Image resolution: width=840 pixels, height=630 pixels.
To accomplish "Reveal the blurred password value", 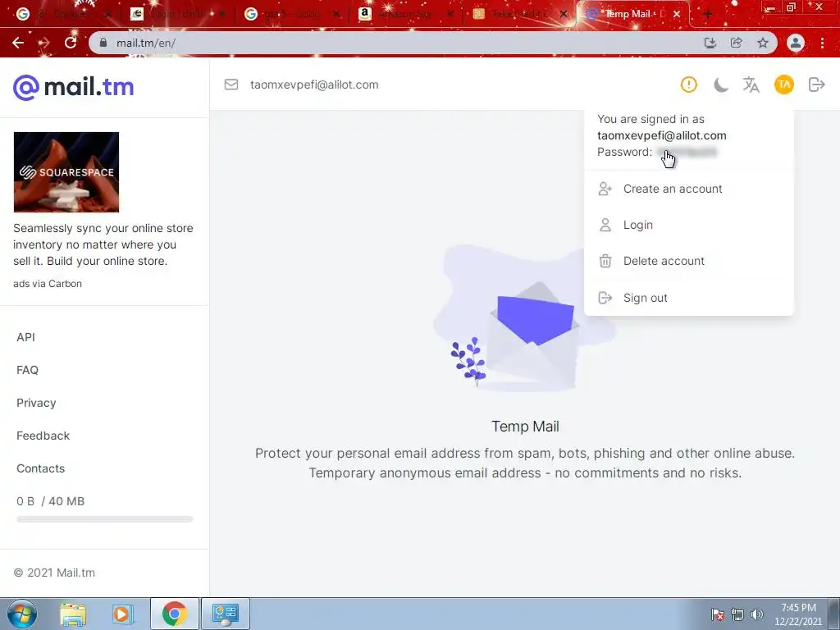I will click(687, 152).
